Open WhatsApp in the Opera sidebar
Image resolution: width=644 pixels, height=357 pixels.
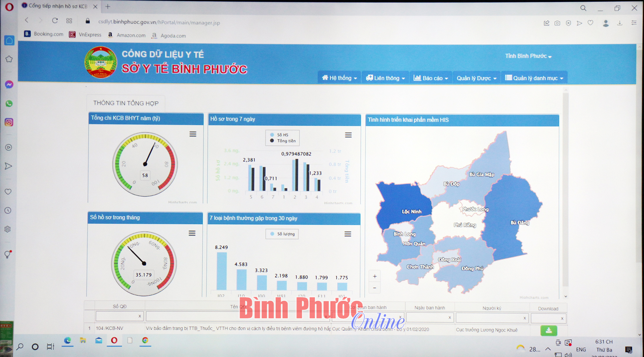[x=9, y=104]
